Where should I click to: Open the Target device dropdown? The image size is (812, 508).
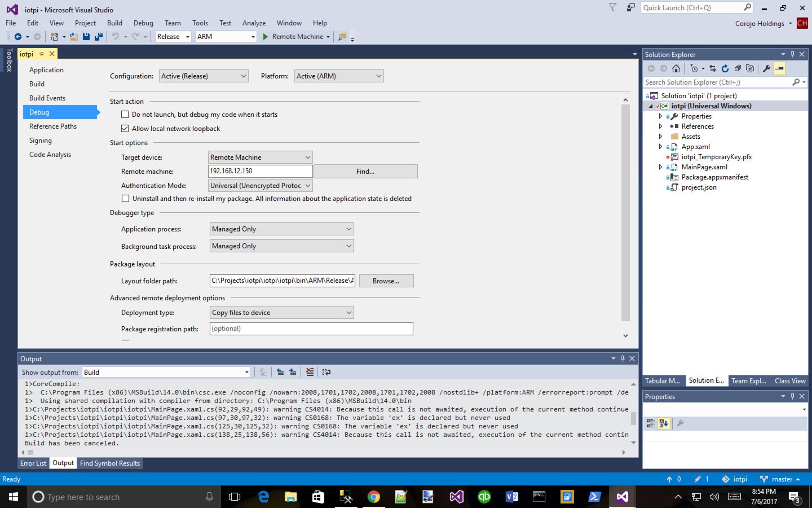(260, 157)
